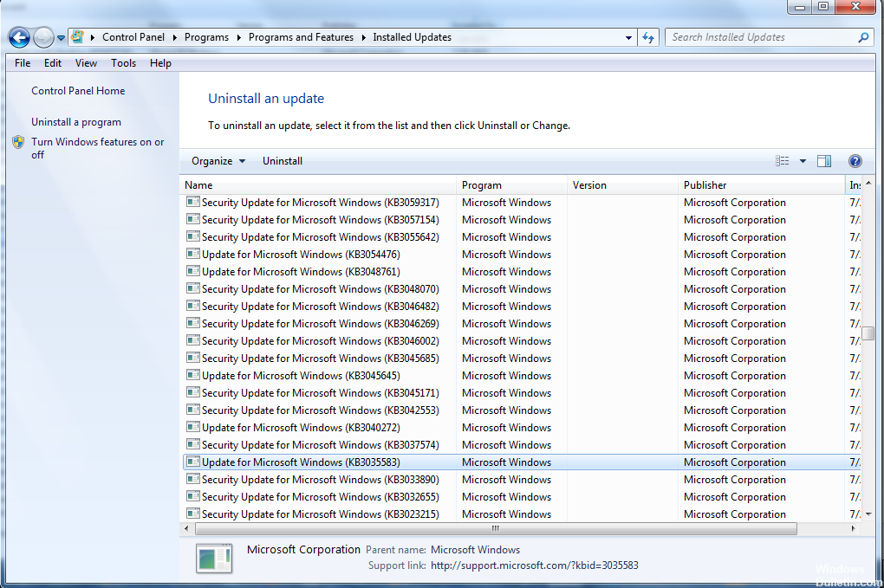
Task: Click the horizontal scroll right arrow
Action: click(x=853, y=529)
